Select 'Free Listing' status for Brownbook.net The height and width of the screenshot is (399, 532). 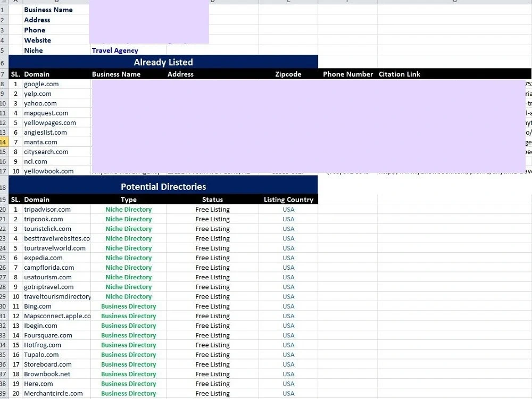(212, 373)
